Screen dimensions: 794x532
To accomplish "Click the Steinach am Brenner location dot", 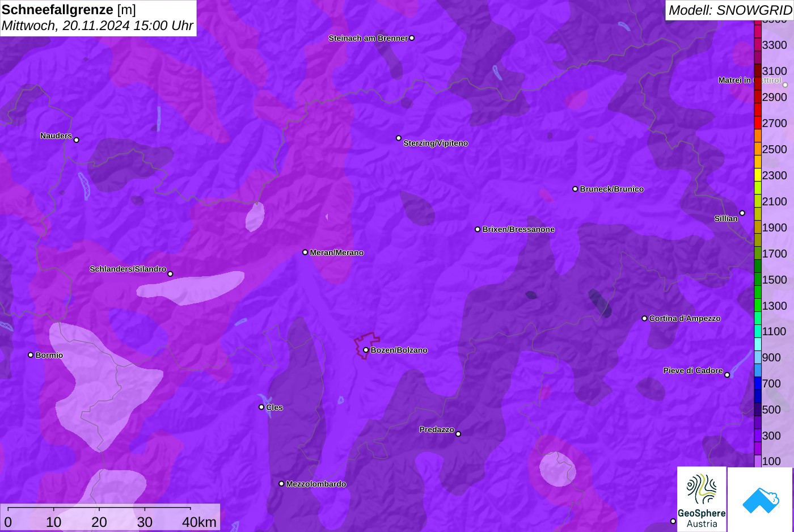I will click(x=412, y=38).
